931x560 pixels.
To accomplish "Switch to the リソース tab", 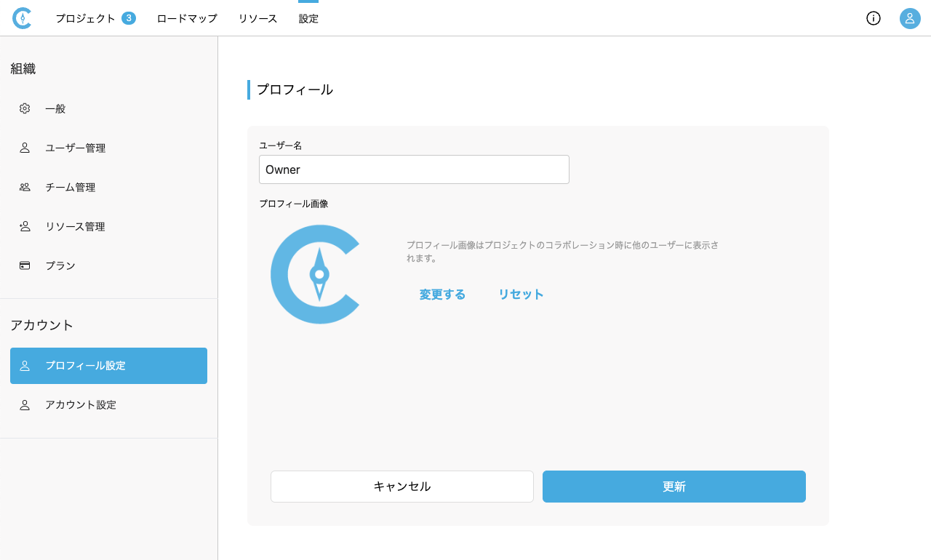I will point(257,18).
